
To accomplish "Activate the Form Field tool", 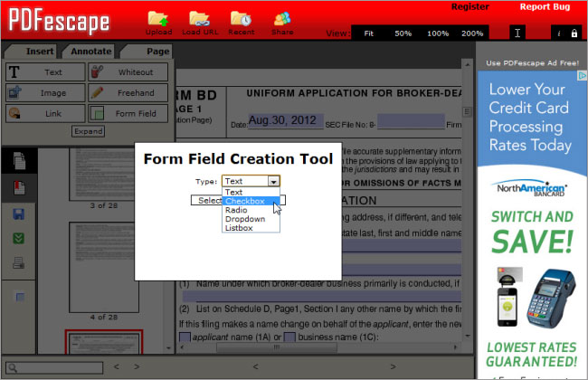I will pyautogui.click(x=128, y=113).
